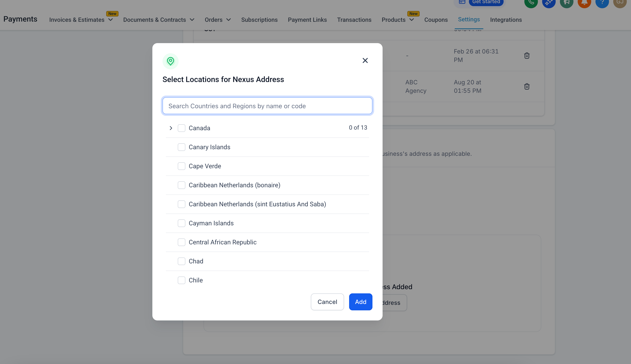631x364 pixels.
Task: Open the notifications bell icon
Action: (584, 3)
